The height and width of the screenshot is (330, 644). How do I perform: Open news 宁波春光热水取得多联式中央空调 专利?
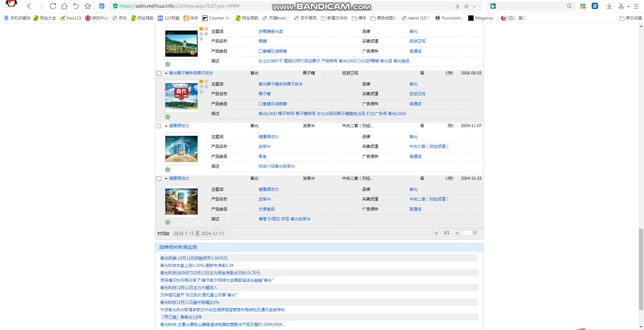(222, 310)
